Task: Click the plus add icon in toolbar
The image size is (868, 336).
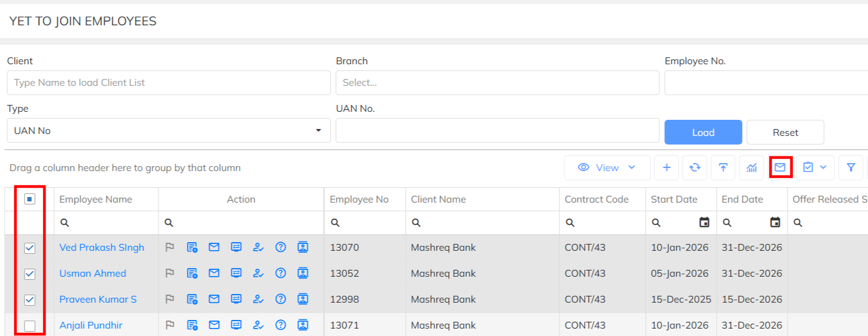Action: click(666, 167)
